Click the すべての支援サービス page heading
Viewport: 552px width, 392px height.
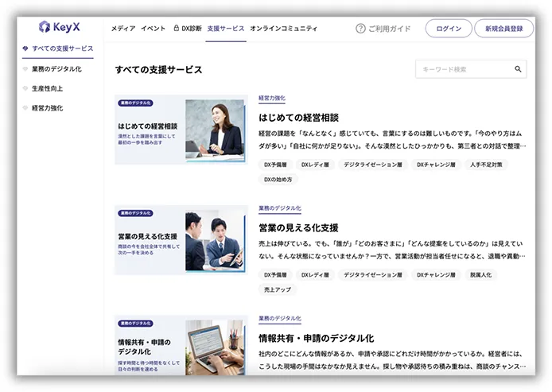pyautogui.click(x=159, y=70)
